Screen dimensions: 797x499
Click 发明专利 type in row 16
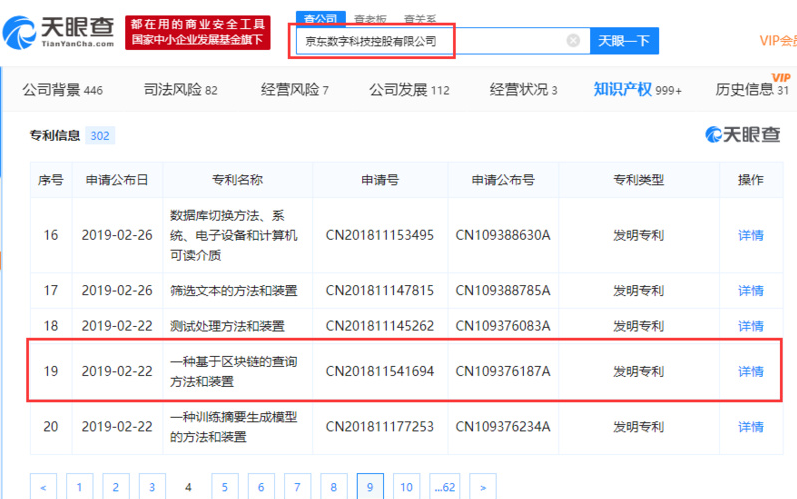pos(638,235)
